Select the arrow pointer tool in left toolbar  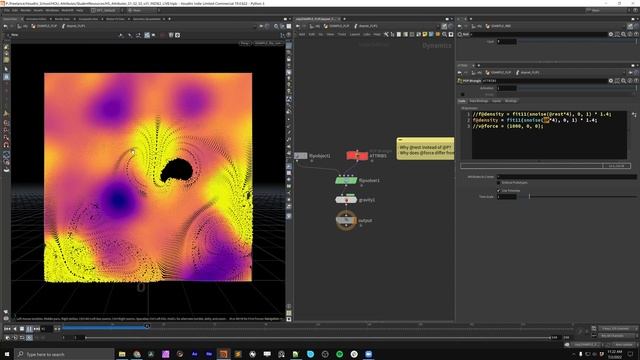[6, 69]
